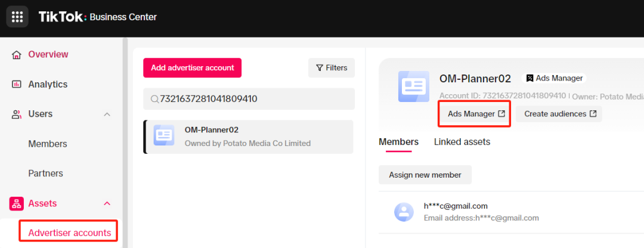Select the Overview home icon
This screenshot has width=644, height=248.
(x=17, y=55)
